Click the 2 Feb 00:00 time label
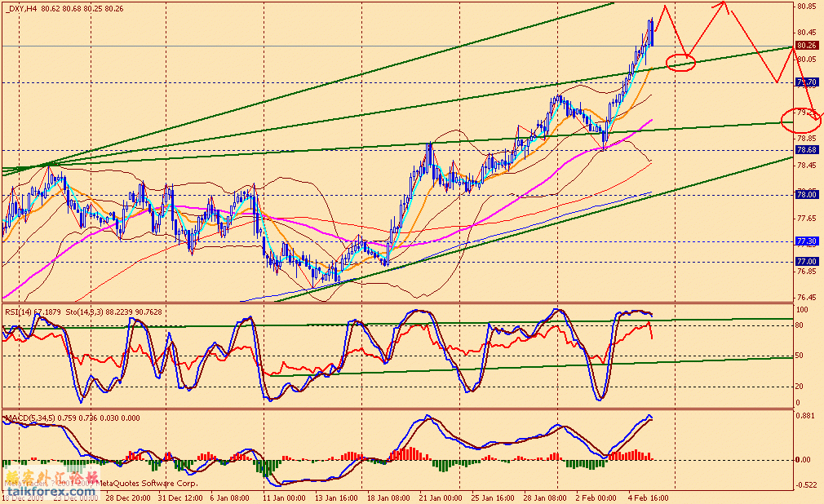824x504 pixels. (x=596, y=498)
